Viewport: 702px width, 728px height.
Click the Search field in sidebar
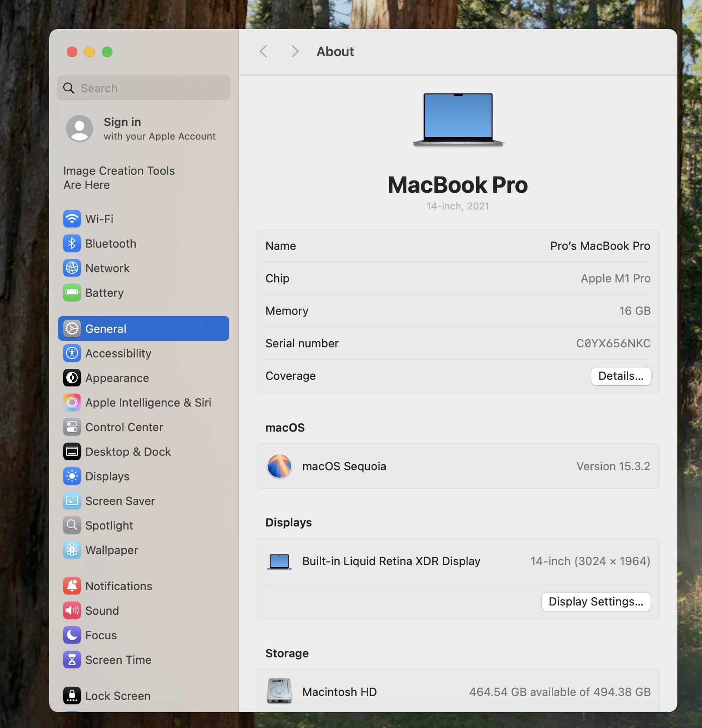(143, 88)
